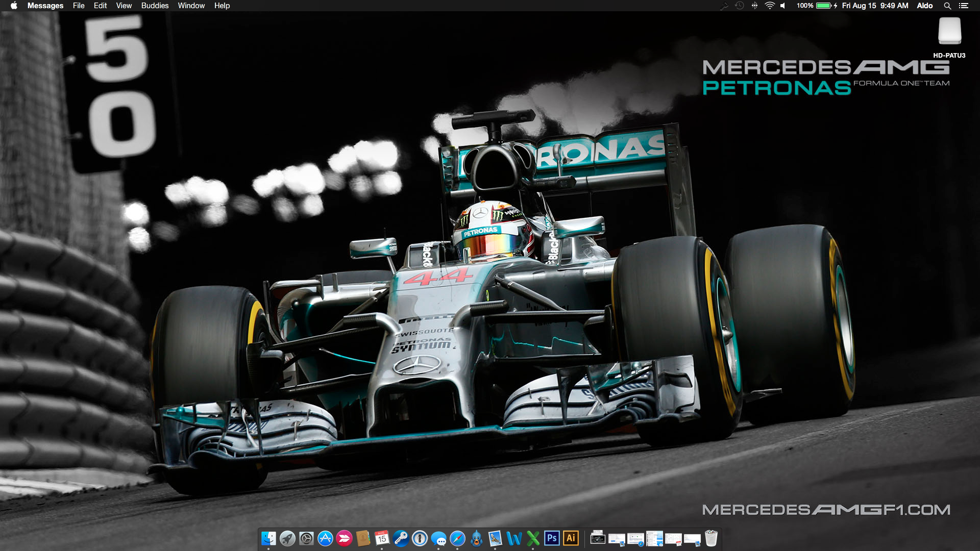Open Photoshop Ps icon in Dock
The height and width of the screenshot is (551, 980).
coord(552,538)
